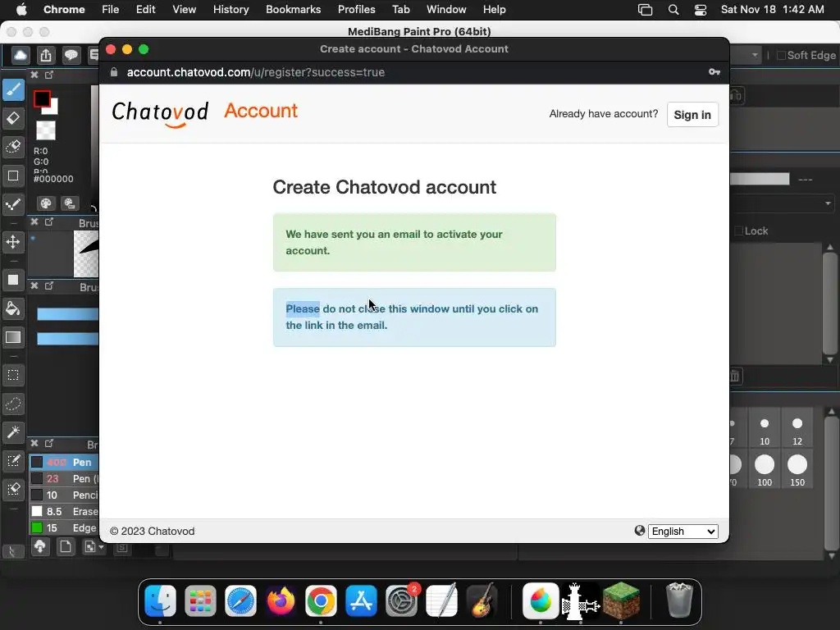Select brush size 150 preset

(x=797, y=470)
